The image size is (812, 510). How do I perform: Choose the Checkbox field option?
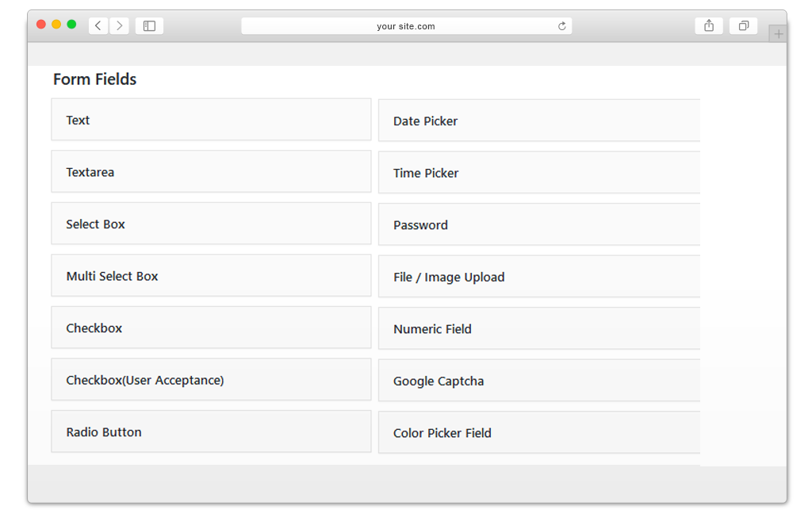[211, 328]
